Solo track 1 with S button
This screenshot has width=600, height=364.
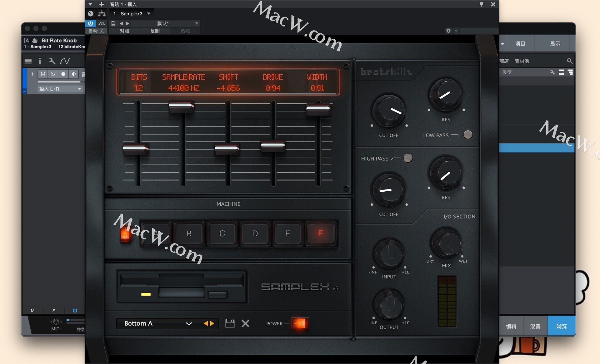(53, 74)
